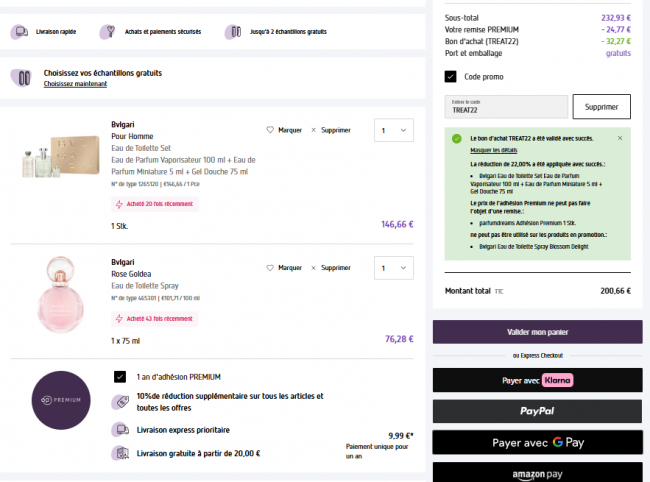650x482 pixels.
Task: Click heart Marquer icon for Bvlgari Pour Homme
Action: coord(270,130)
